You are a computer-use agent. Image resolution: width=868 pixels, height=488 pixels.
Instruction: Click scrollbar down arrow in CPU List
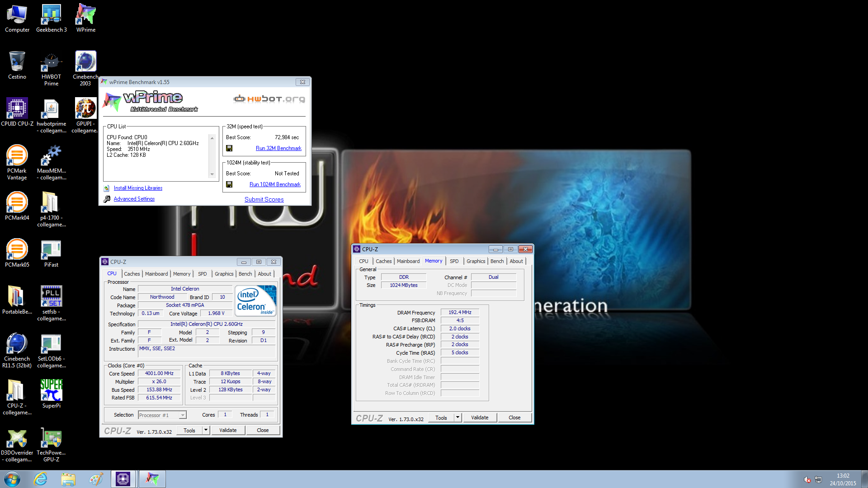pyautogui.click(x=212, y=174)
